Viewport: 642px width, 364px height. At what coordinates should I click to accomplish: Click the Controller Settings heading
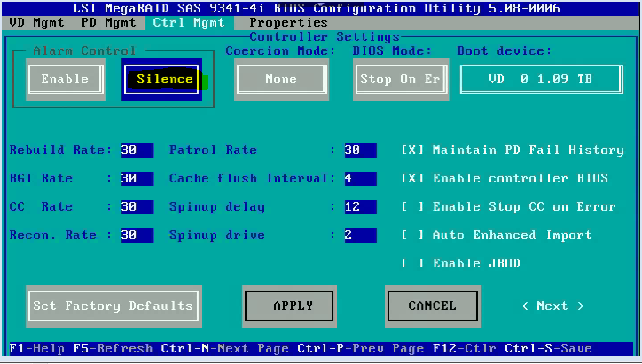click(325, 37)
